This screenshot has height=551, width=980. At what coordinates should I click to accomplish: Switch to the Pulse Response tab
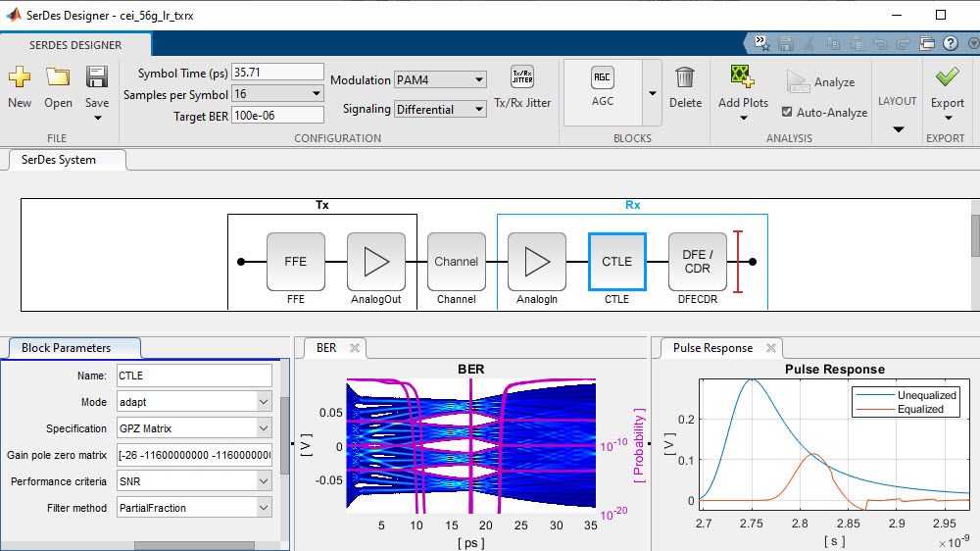[712, 348]
